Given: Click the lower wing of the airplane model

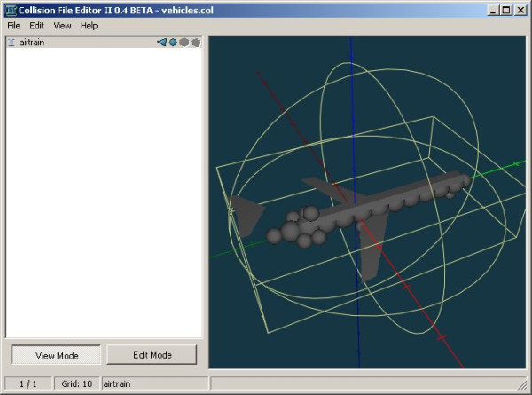Looking at the screenshot, I should (x=372, y=248).
